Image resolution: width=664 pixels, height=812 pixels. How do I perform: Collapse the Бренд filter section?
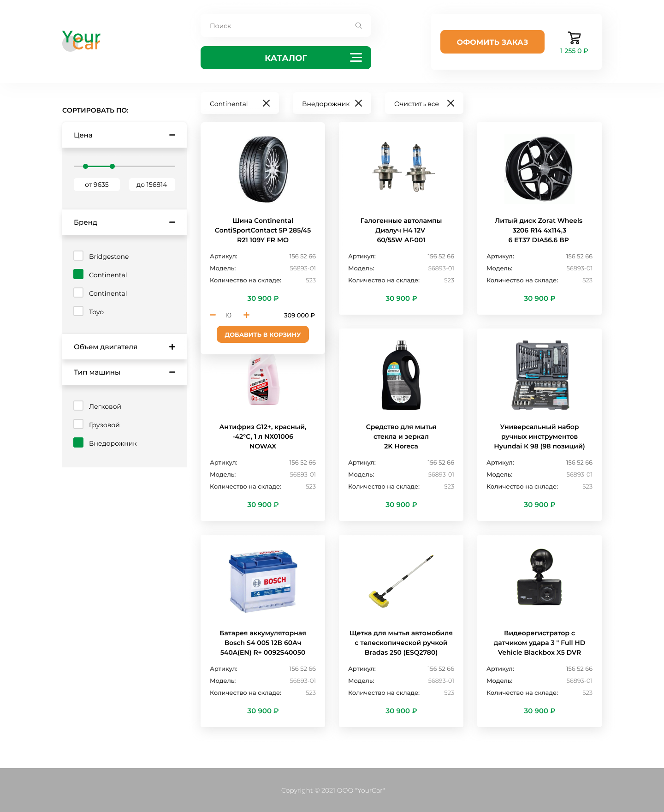172,222
